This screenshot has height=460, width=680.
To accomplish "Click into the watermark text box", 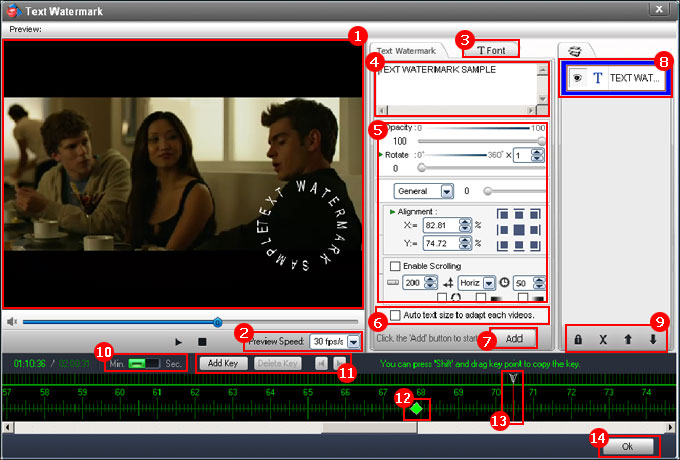I will click(x=456, y=85).
